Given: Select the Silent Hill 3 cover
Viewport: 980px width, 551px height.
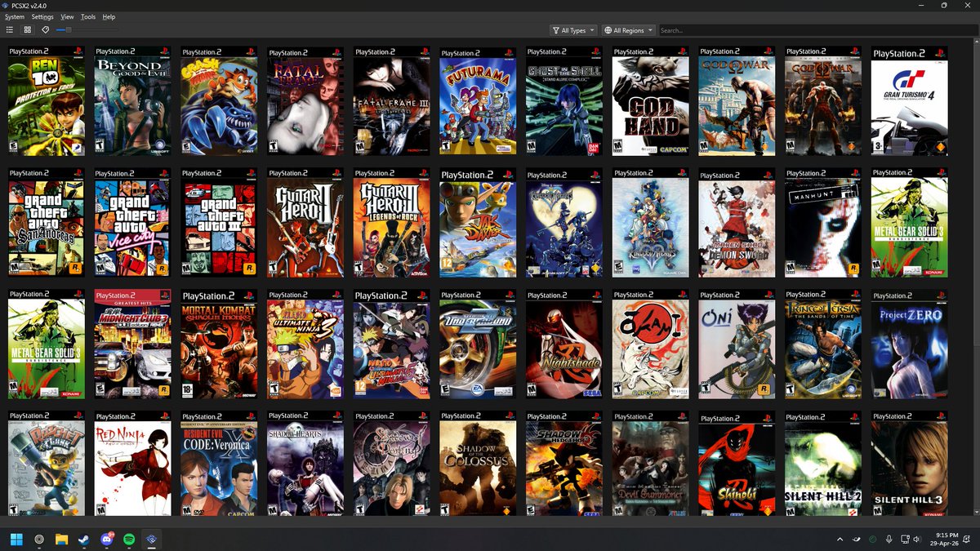Looking at the screenshot, I should tap(910, 464).
